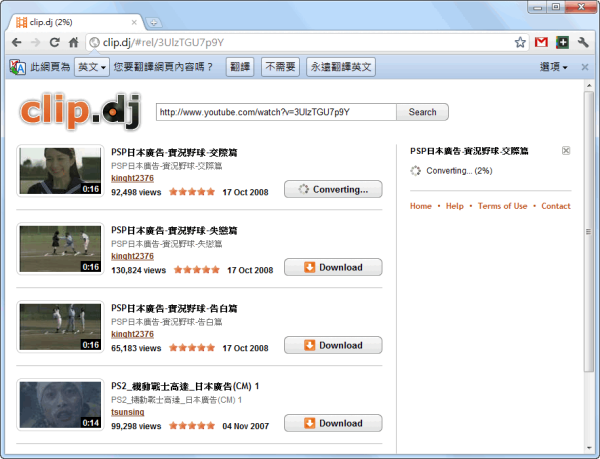600x459 pixels.
Task: Open the tsunsing uploader link
Action: pos(127,412)
